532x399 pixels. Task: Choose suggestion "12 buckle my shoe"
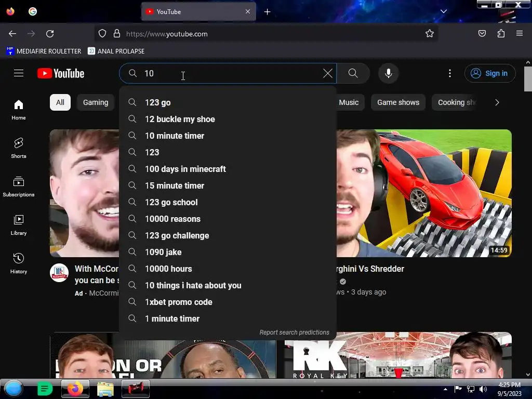click(228, 119)
